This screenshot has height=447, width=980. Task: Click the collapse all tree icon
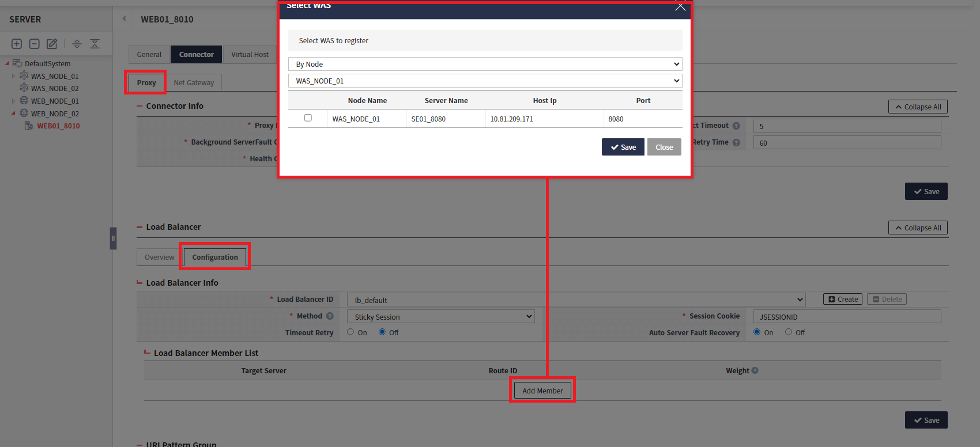(95, 44)
